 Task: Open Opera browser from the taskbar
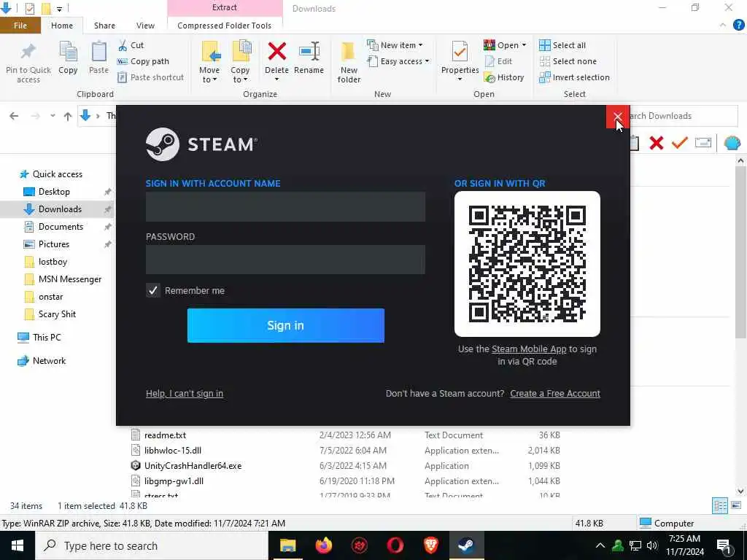point(395,545)
